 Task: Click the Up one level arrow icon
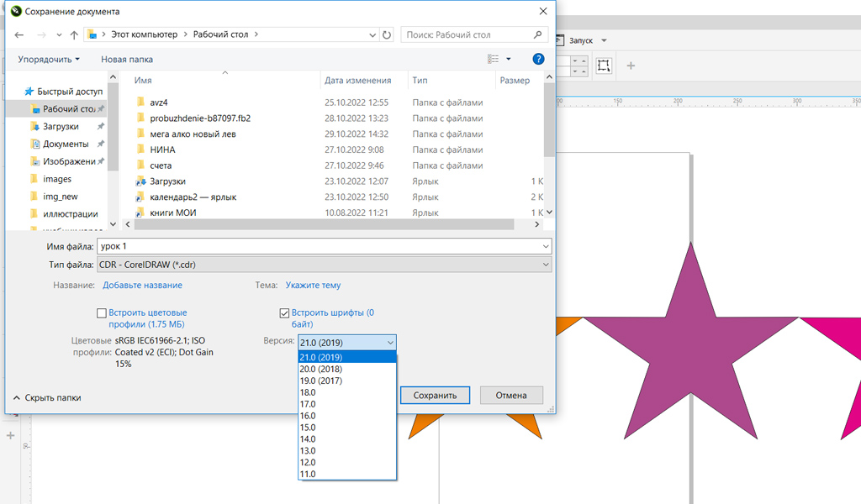[74, 35]
